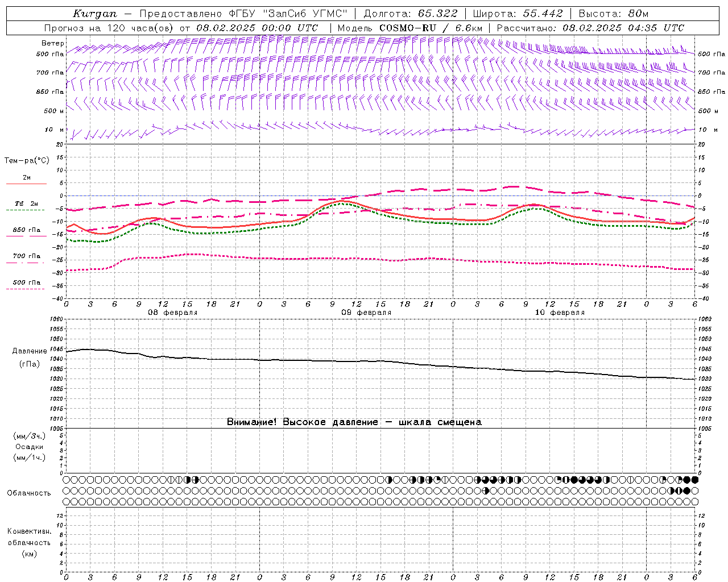Click the Ветер wind panel label
The height and width of the screenshot is (582, 728).
pos(53,43)
